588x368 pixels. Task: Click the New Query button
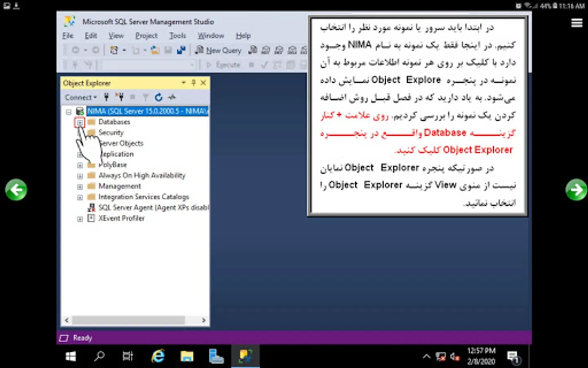[x=218, y=50]
